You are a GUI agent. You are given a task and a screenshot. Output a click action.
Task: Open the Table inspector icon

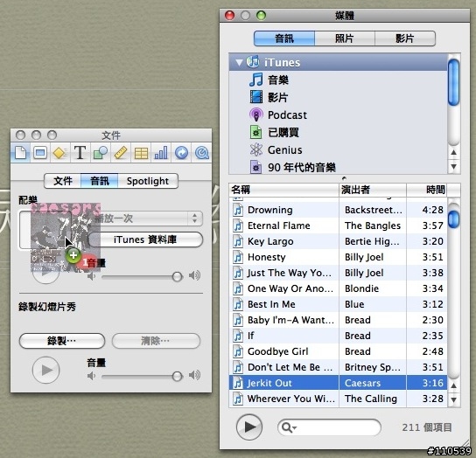tap(141, 153)
